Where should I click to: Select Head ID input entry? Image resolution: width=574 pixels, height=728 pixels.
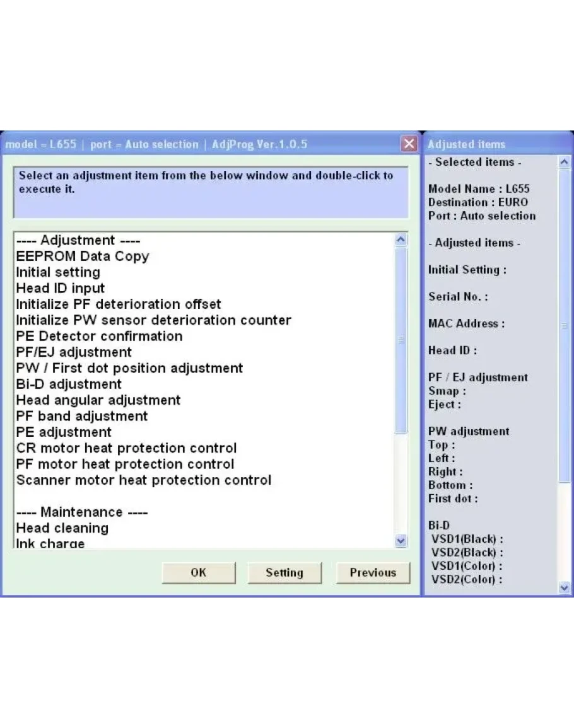pos(61,289)
